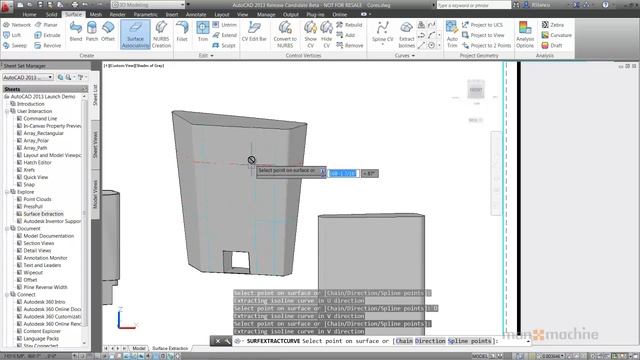Select Project to 2 Points
640x360 pixels.
(x=487, y=45)
